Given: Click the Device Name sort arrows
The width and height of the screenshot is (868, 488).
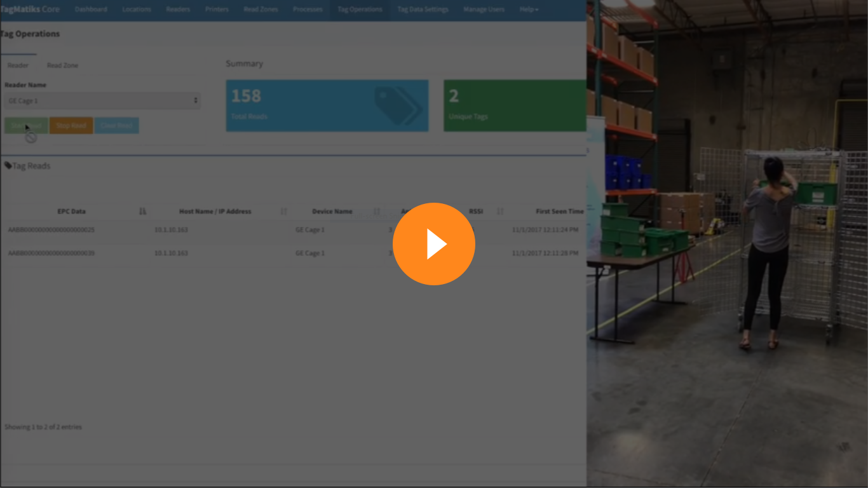Looking at the screenshot, I should (376, 211).
